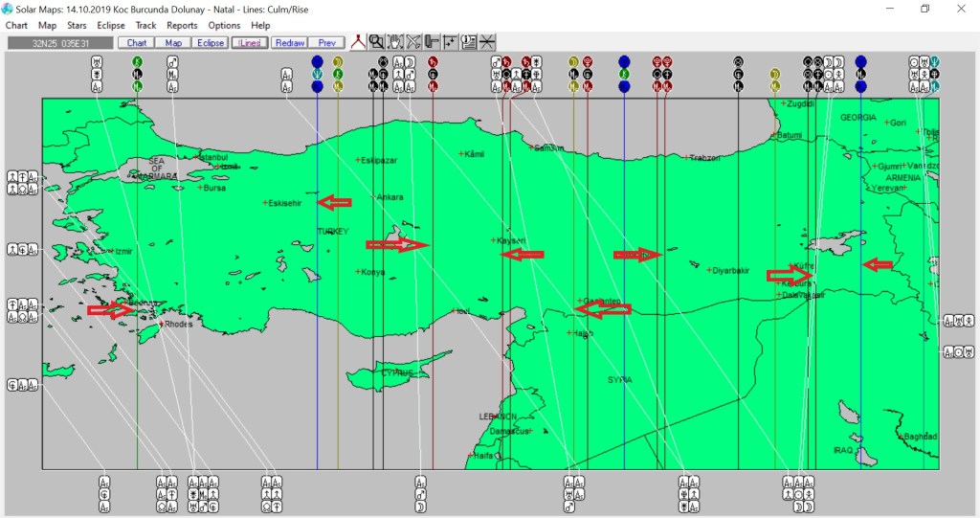Click the Diyarbakir city marker on map
This screenshot has width=980, height=518.
click(x=709, y=270)
